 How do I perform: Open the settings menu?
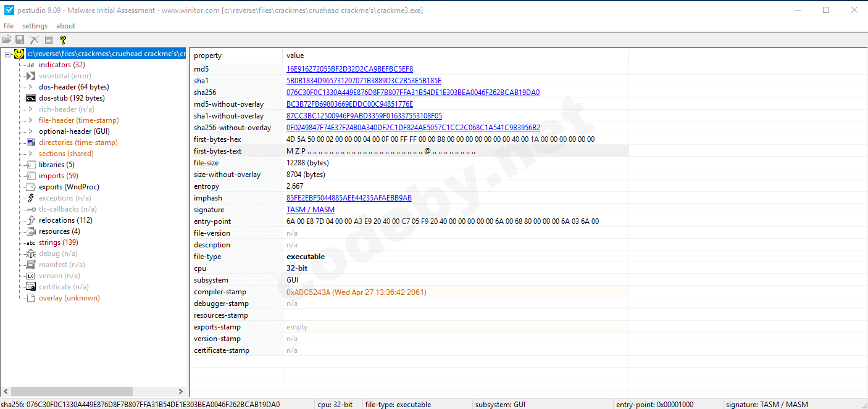click(35, 25)
